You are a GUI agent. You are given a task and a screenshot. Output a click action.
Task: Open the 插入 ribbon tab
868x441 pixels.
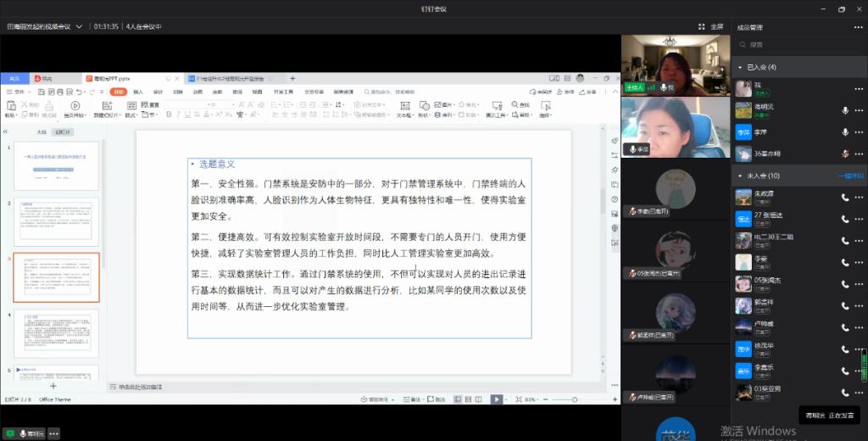click(x=138, y=92)
